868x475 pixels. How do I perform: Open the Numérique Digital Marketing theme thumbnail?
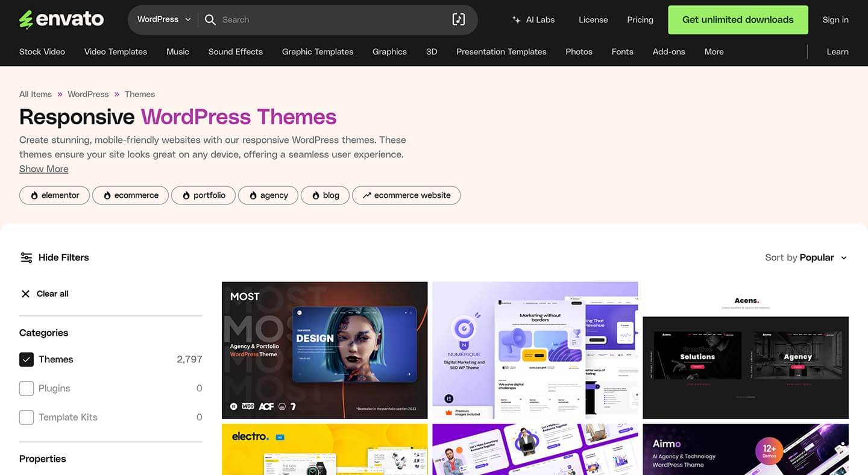point(535,350)
